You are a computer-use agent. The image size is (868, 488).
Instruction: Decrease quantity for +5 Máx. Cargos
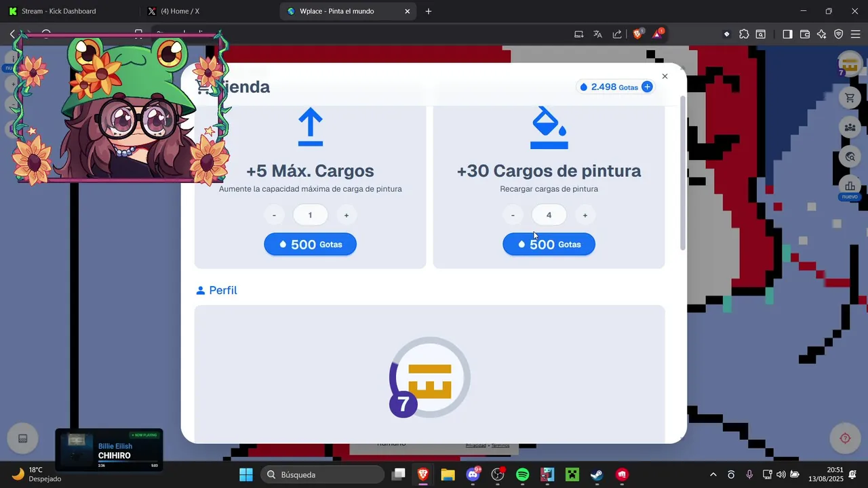click(274, 216)
